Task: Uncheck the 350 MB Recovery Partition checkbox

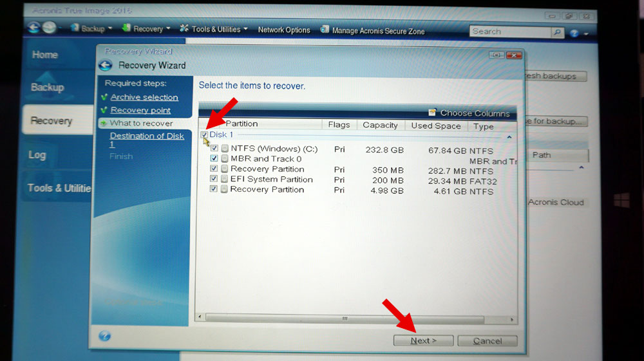Action: (x=214, y=168)
